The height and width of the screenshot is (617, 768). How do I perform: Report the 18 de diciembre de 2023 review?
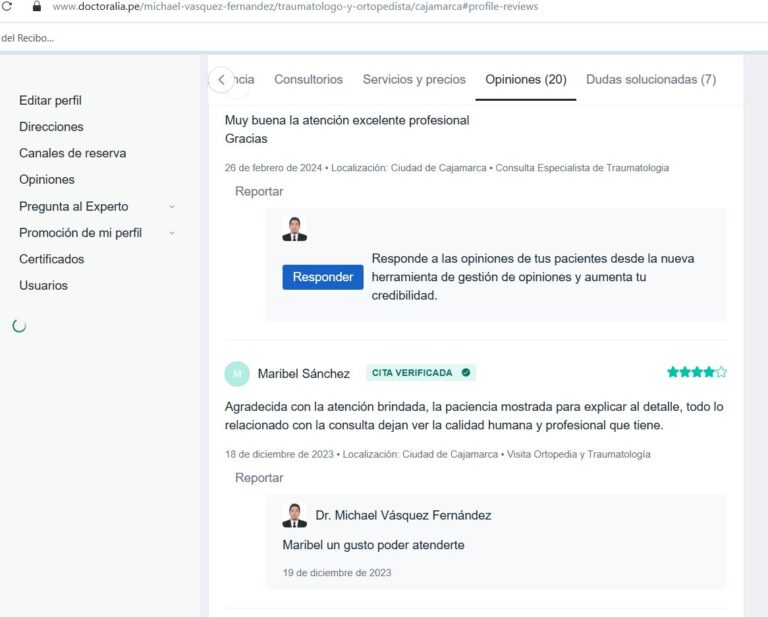[x=259, y=478]
